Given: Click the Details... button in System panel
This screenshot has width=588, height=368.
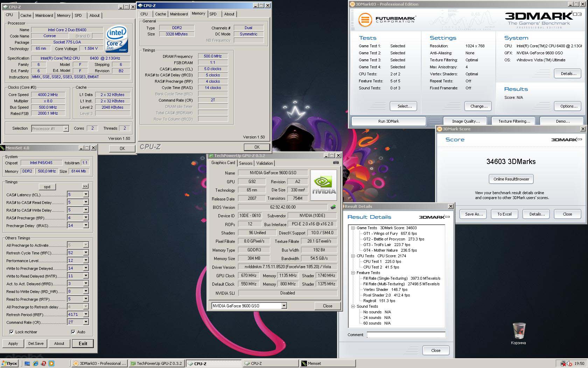Looking at the screenshot, I should click(568, 74).
